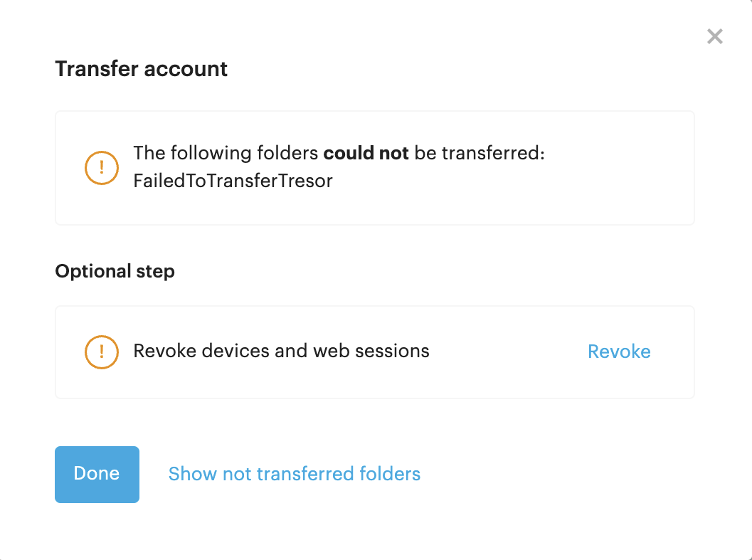The width and height of the screenshot is (752, 560).
Task: Click 'Revoke devices and web sessions' label
Action: tap(282, 351)
